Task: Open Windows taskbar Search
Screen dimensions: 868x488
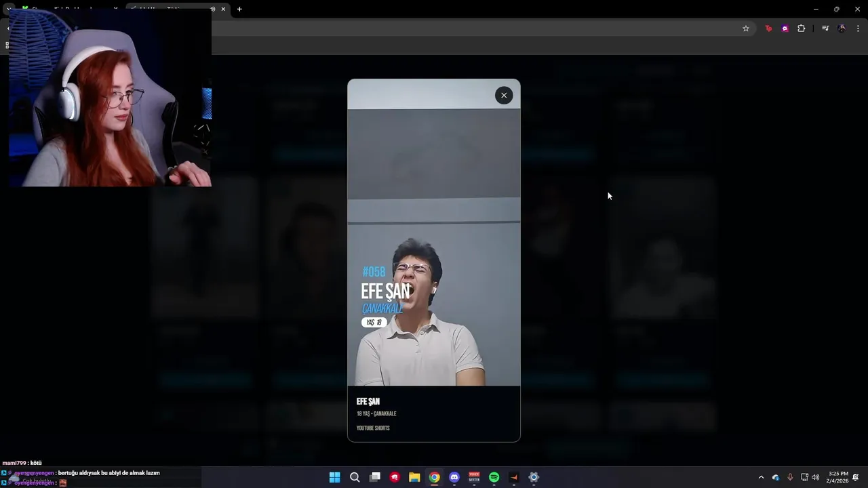Action: pos(355,477)
